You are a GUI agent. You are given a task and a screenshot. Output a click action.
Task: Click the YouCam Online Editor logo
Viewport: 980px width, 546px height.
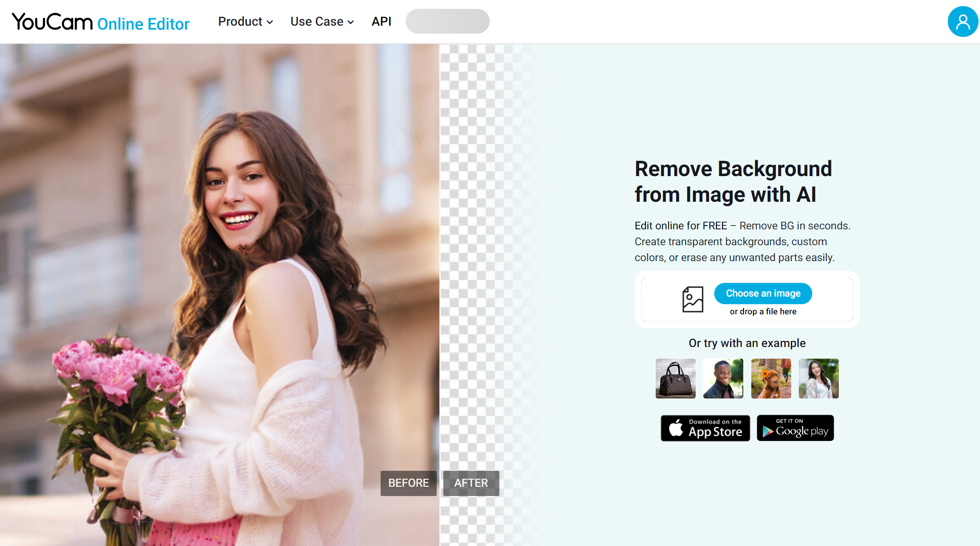click(102, 21)
